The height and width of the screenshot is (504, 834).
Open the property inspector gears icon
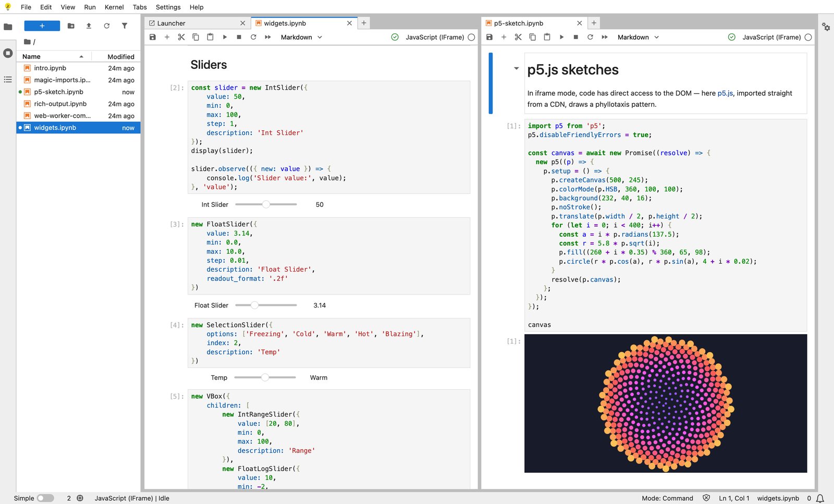(x=826, y=27)
